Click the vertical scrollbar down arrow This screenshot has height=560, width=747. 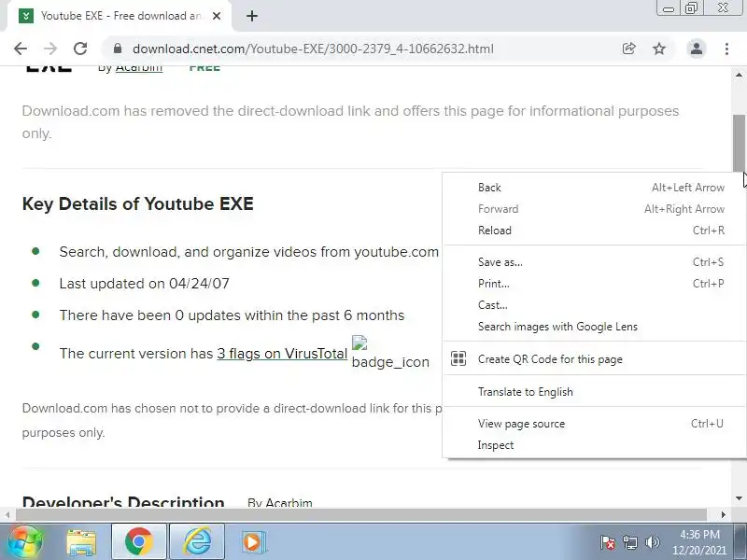(739, 498)
